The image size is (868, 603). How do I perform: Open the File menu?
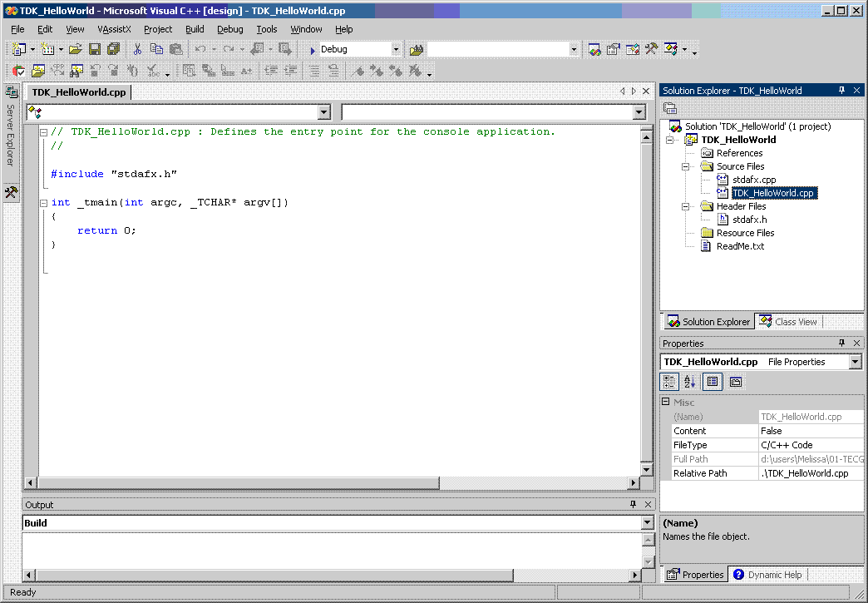(17, 29)
